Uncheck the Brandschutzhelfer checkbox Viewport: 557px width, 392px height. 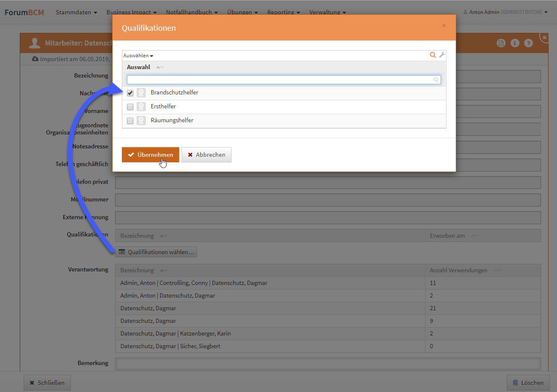[x=130, y=93]
